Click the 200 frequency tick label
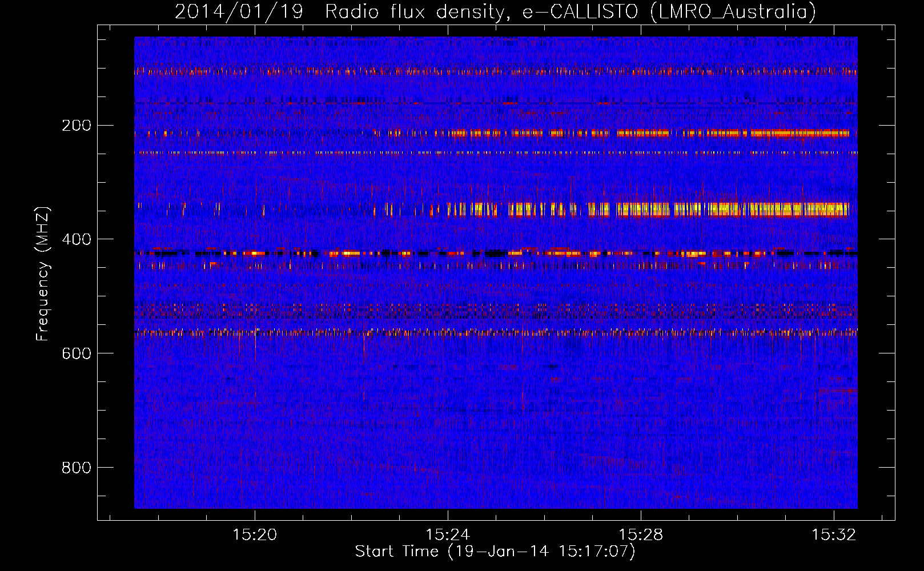Image resolution: width=924 pixels, height=571 pixels. tap(77, 125)
